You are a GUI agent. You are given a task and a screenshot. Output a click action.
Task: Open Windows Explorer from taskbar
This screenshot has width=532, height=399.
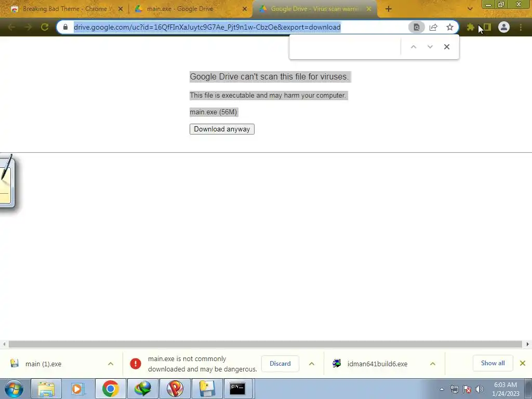[x=46, y=389]
